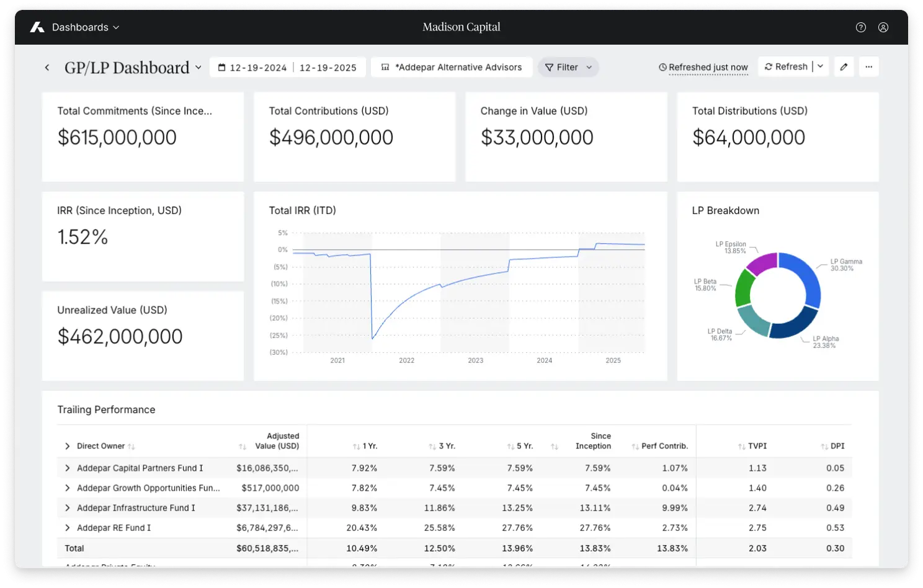The height and width of the screenshot is (588, 923).
Task: Click the IRR 1.52% value
Action: (82, 237)
